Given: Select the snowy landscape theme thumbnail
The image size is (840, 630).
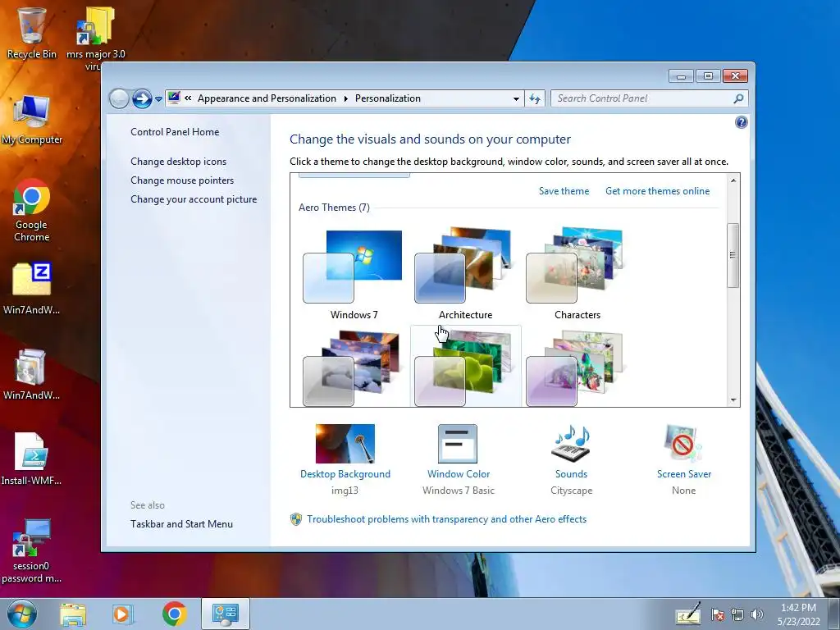Looking at the screenshot, I should point(353,368).
